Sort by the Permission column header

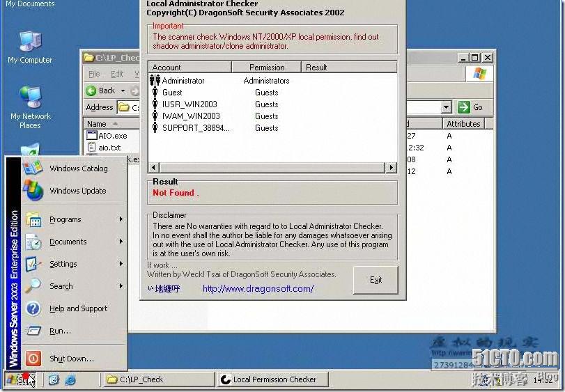click(x=266, y=68)
